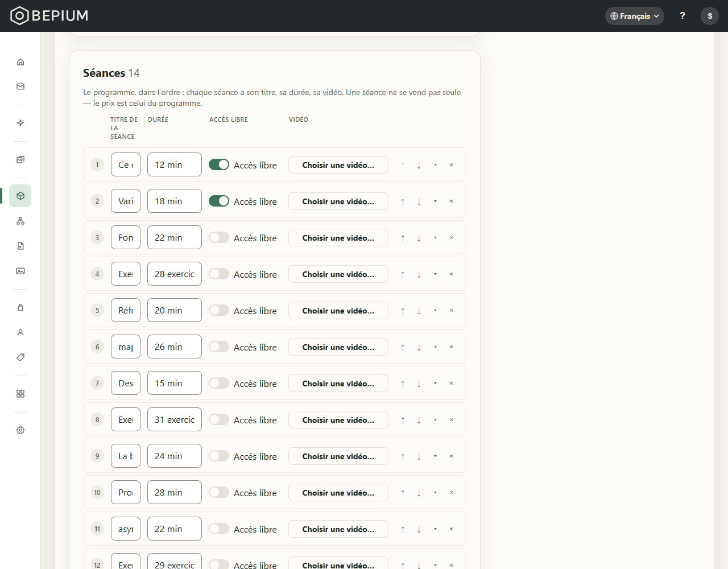Edit session 2 title field 'Vari'

click(126, 201)
